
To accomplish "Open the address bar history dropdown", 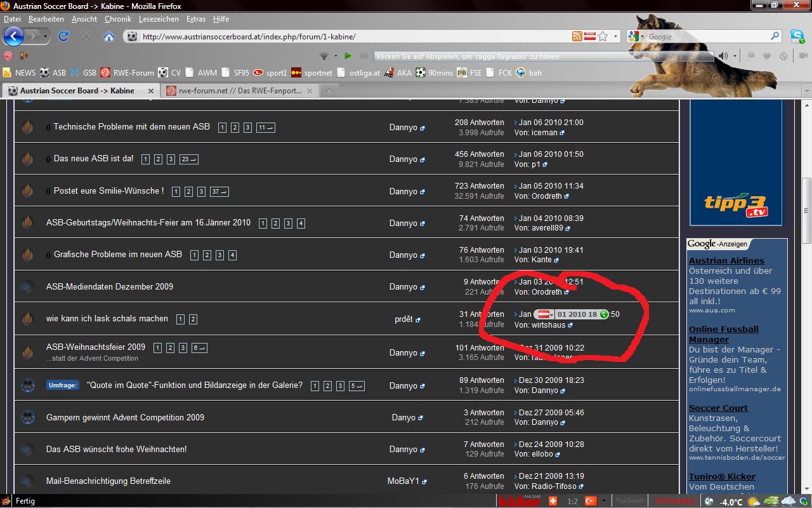I will coord(615,37).
